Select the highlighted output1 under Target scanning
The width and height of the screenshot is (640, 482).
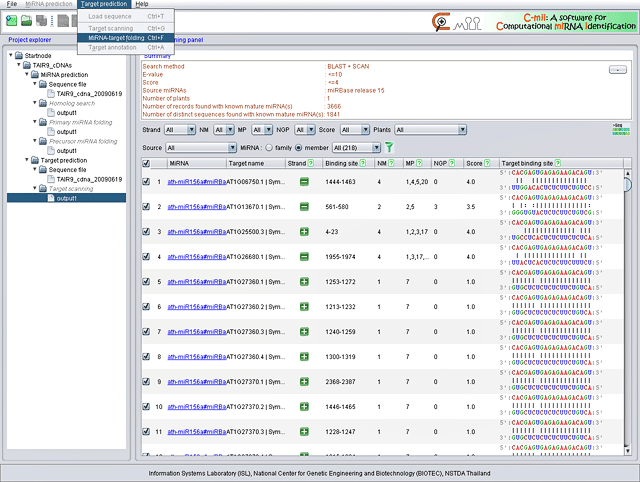click(x=67, y=198)
